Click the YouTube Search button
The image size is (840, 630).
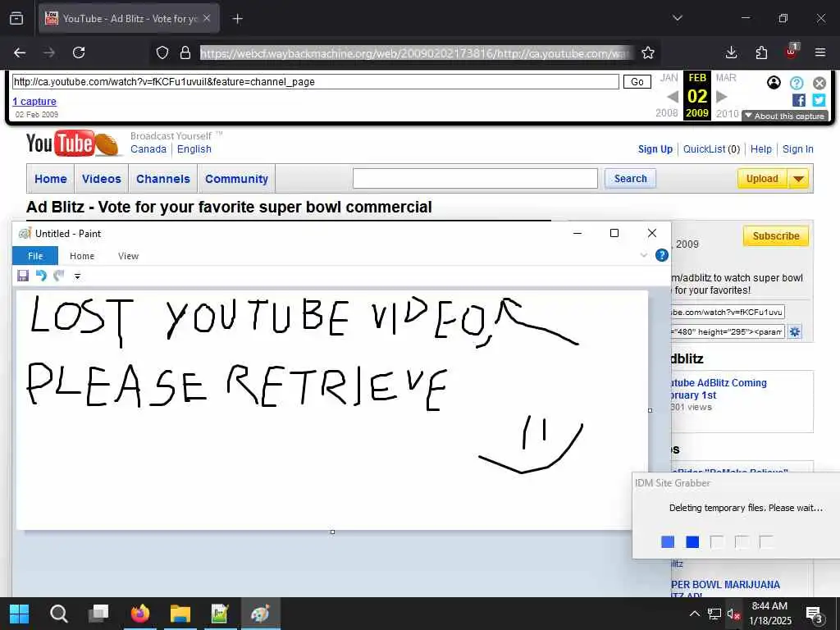631,178
